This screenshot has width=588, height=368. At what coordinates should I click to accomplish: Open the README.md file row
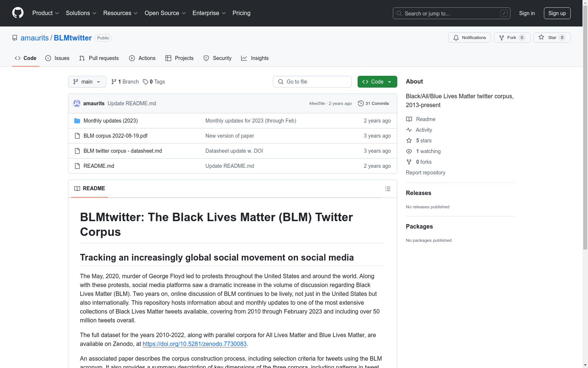tap(232, 166)
